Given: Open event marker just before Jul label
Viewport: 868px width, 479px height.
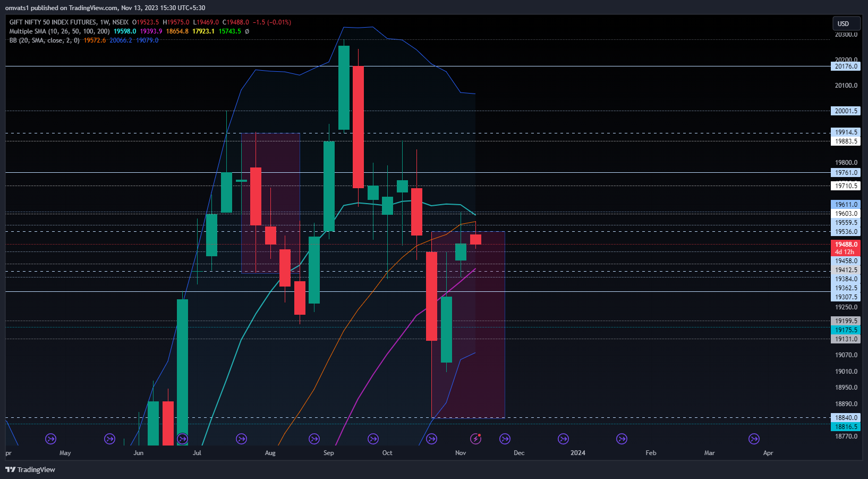Looking at the screenshot, I should tap(183, 439).
